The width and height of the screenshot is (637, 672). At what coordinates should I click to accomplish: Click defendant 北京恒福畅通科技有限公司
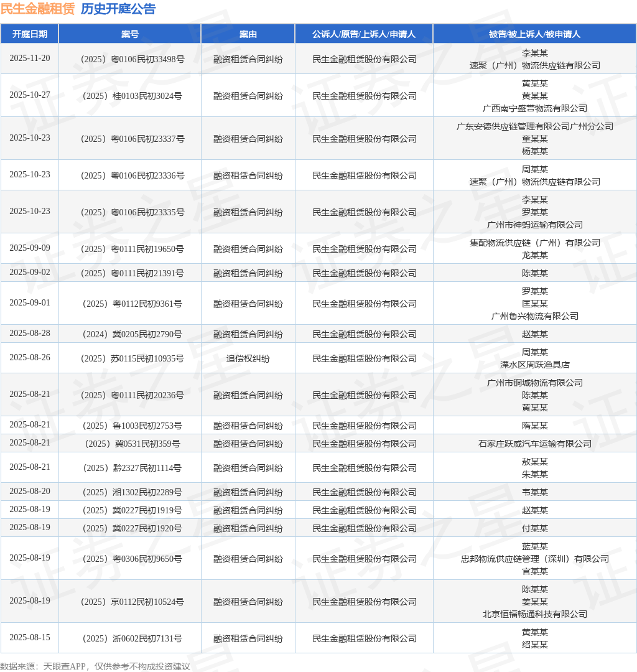[x=534, y=615]
